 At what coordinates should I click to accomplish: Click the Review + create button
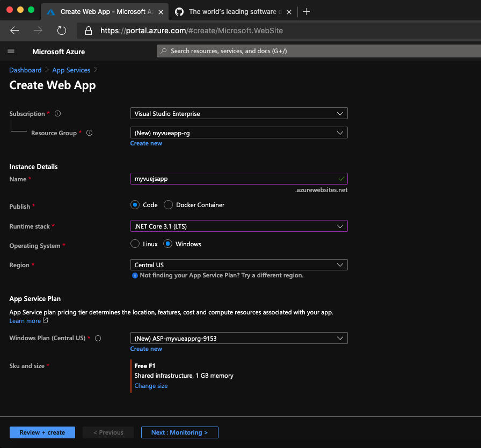point(42,432)
